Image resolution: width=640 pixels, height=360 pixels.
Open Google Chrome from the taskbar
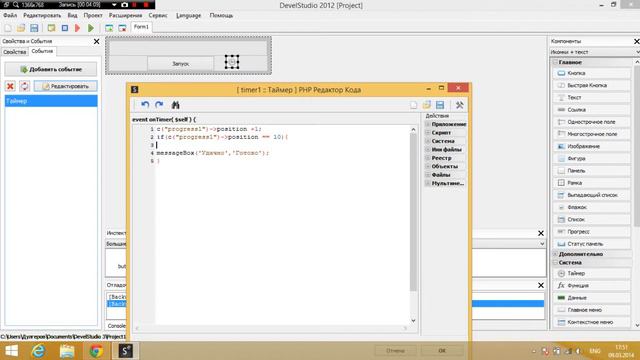click(x=96, y=351)
